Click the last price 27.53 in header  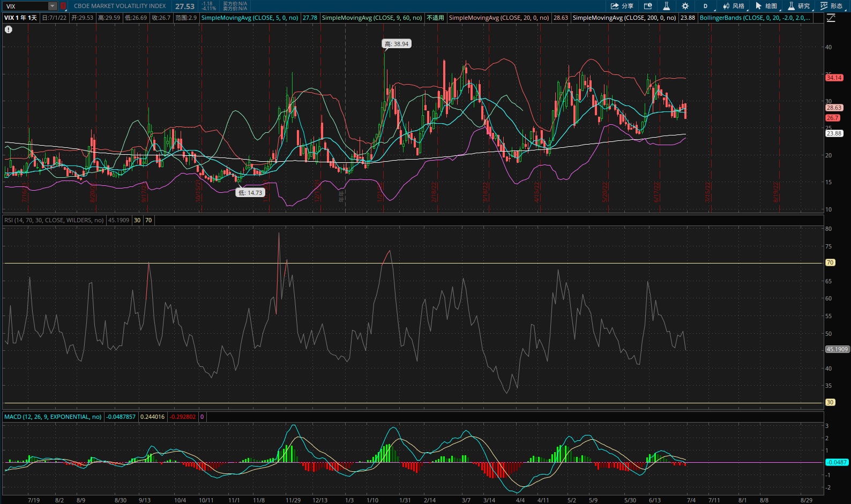click(185, 6)
